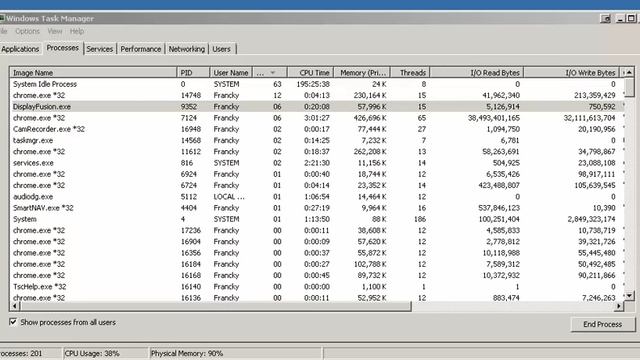
Task: Sort by I/O Write Bytes column header
Action: 571,73
